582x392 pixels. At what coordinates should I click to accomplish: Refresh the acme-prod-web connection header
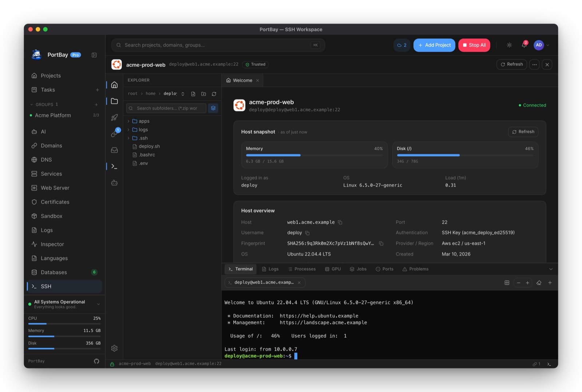coord(512,64)
